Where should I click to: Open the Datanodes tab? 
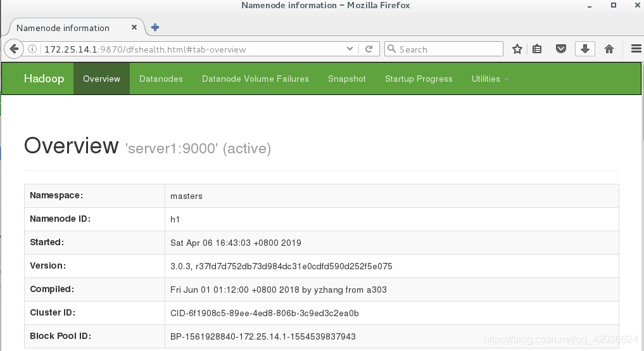161,79
